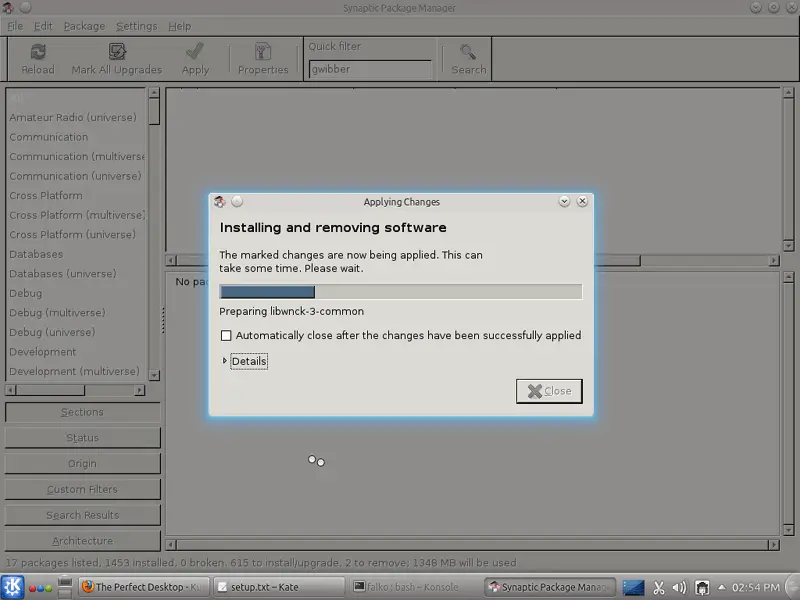Select Databases section
Viewport: 800px width, 600px height.
click(x=77, y=254)
